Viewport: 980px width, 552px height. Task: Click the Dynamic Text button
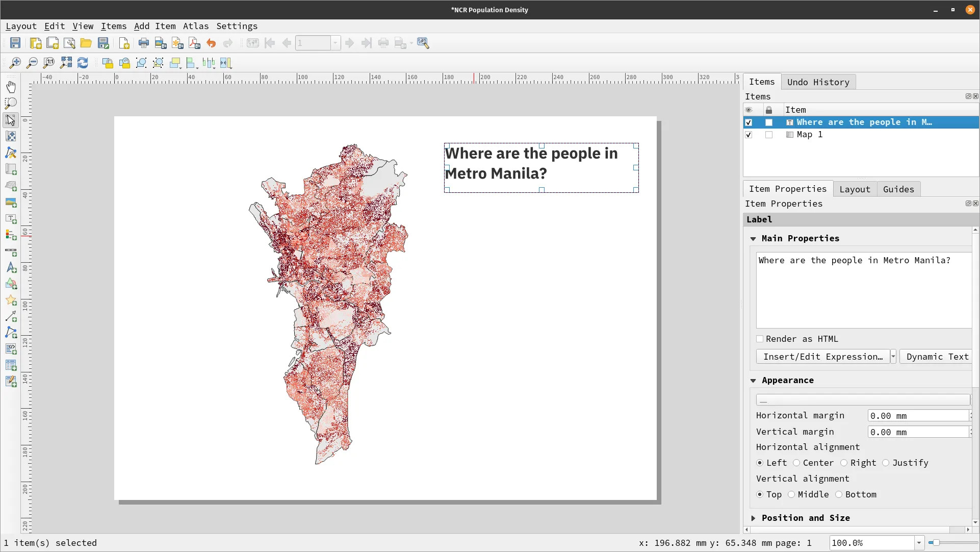[x=938, y=356]
